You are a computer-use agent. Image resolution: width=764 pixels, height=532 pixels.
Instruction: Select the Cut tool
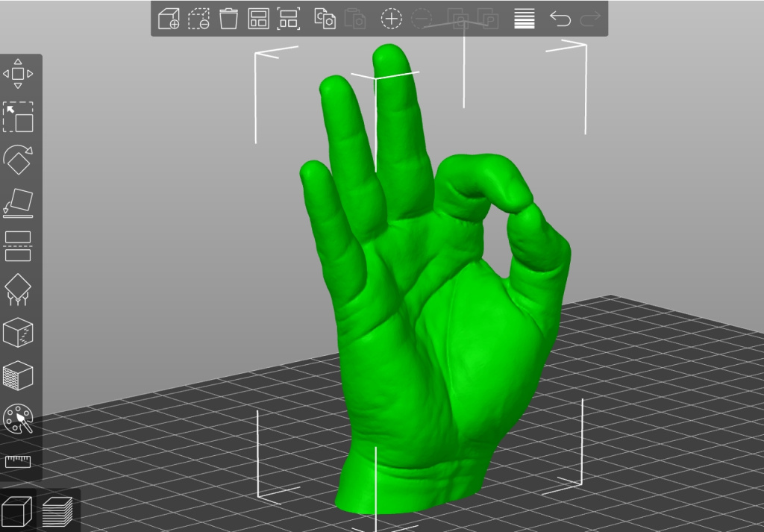click(x=18, y=246)
